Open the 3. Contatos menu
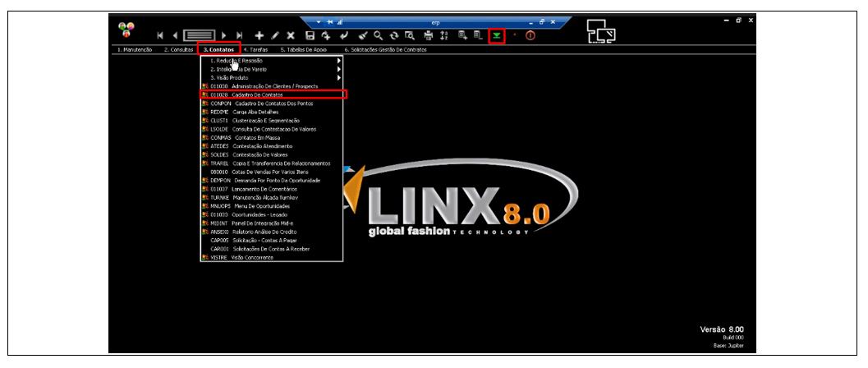Viewport: 868px width, 368px height. click(x=218, y=49)
